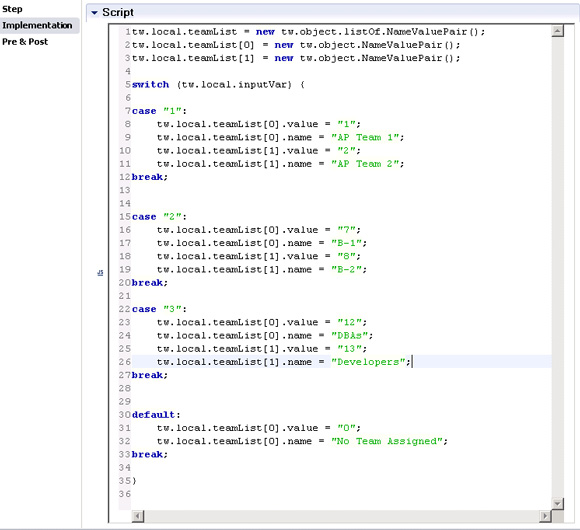Image resolution: width=580 pixels, height=530 pixels.
Task: Click the break statement on line 12
Action: (x=150, y=177)
